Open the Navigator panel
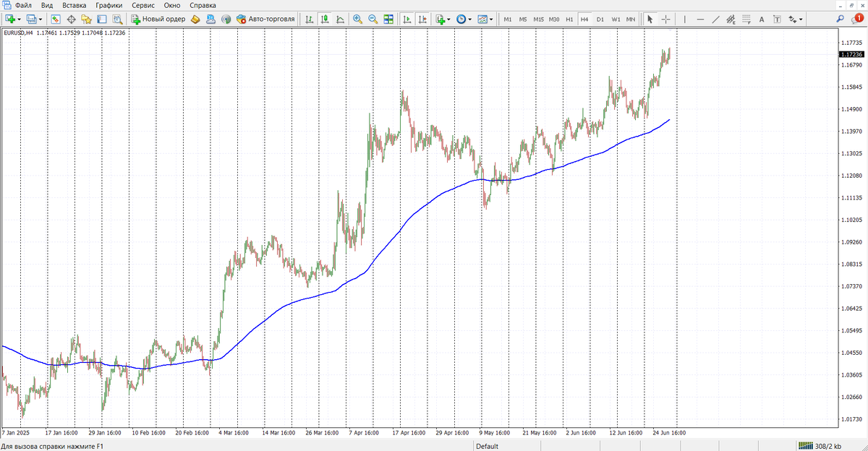Image resolution: width=868 pixels, height=451 pixels. tap(88, 20)
